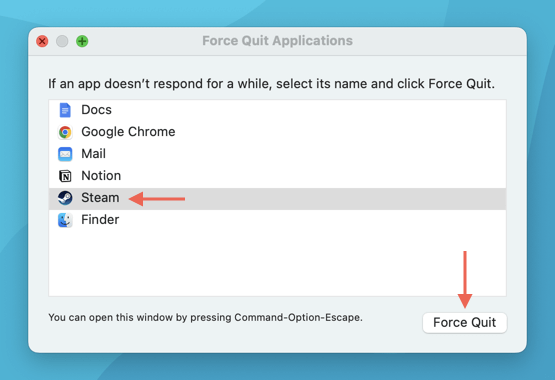
Task: Click the Force Quit Applications title bar
Action: tap(277, 41)
